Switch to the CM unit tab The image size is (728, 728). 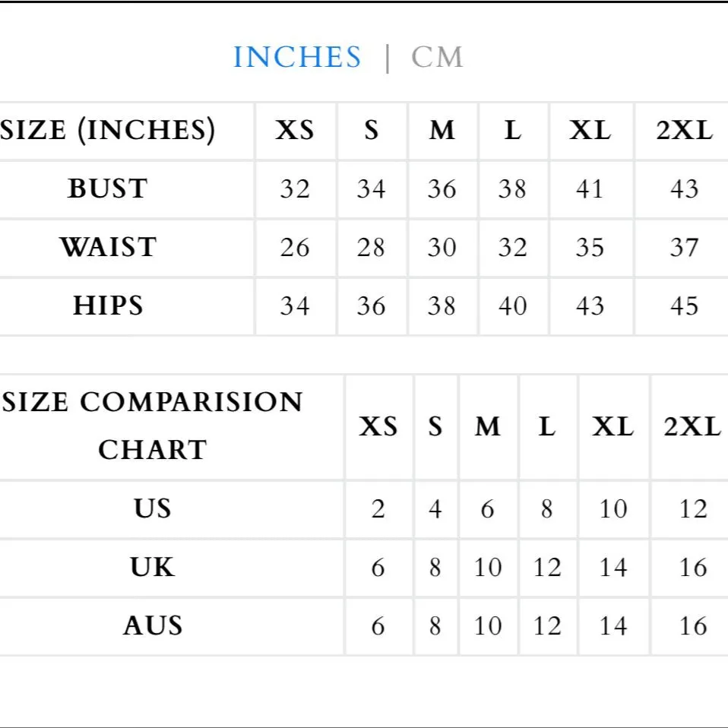tap(437, 57)
